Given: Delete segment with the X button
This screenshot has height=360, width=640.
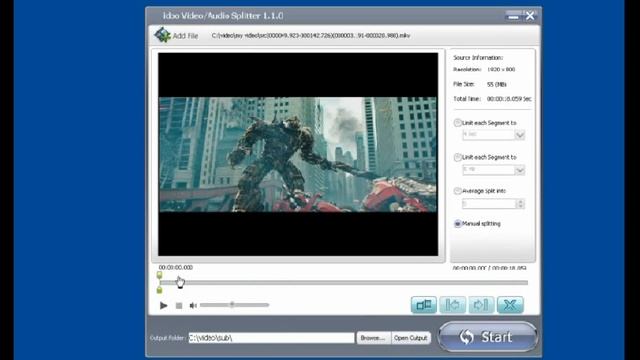Looking at the screenshot, I should [510, 305].
